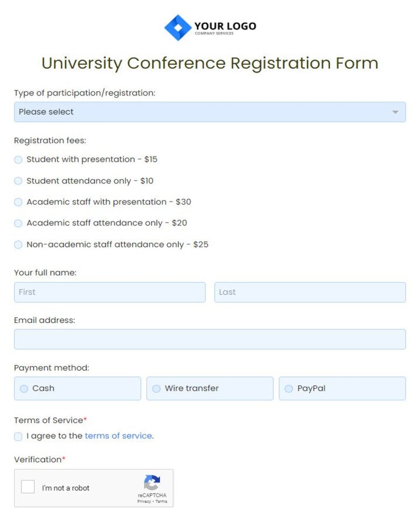420x511 pixels.
Task: Click the Last name input field
Action: (310, 292)
